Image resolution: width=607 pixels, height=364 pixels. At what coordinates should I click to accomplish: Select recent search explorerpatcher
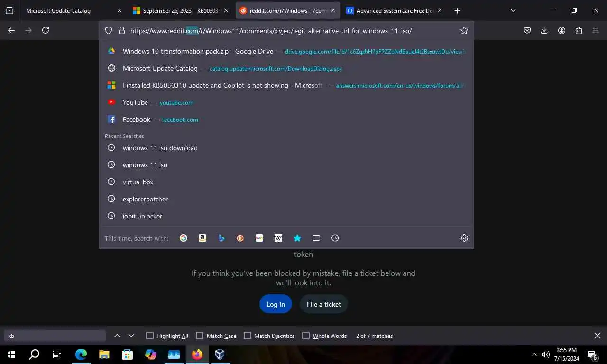(x=286, y=199)
